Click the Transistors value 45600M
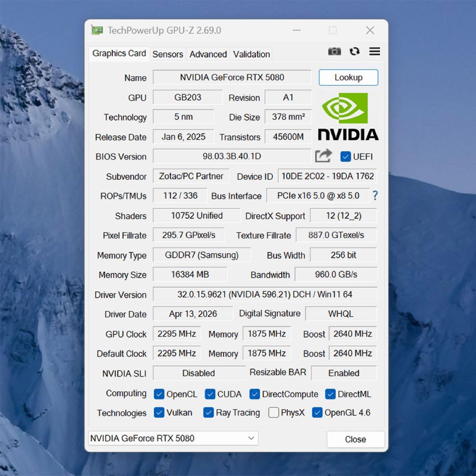The width and height of the screenshot is (476, 476). click(288, 137)
